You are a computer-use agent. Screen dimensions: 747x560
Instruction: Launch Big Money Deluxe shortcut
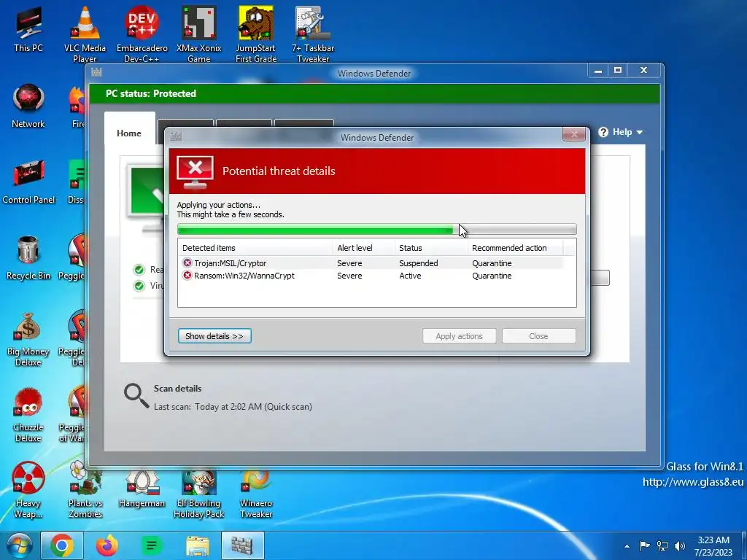[28, 339]
